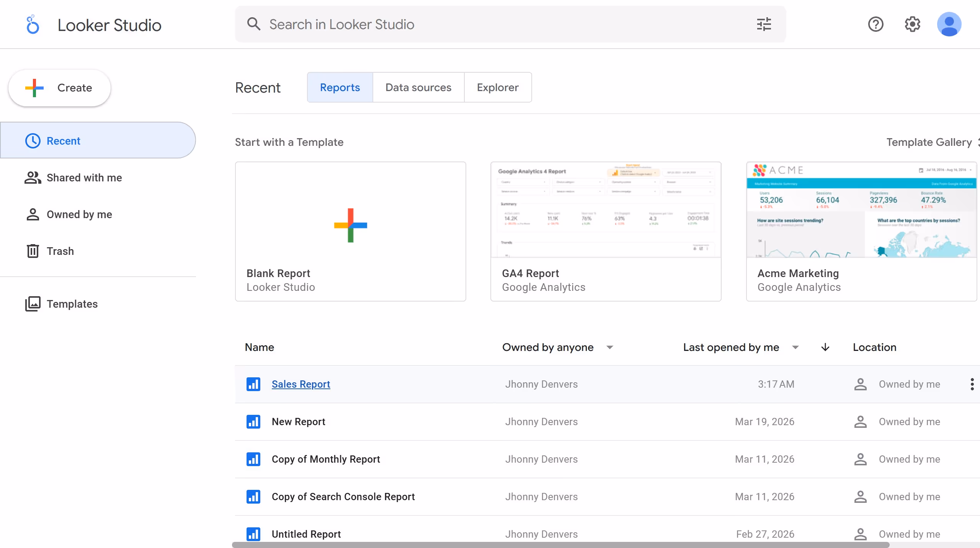Click owner icon in Copy of Monthly Report row
This screenshot has width=980, height=548.
point(860,459)
